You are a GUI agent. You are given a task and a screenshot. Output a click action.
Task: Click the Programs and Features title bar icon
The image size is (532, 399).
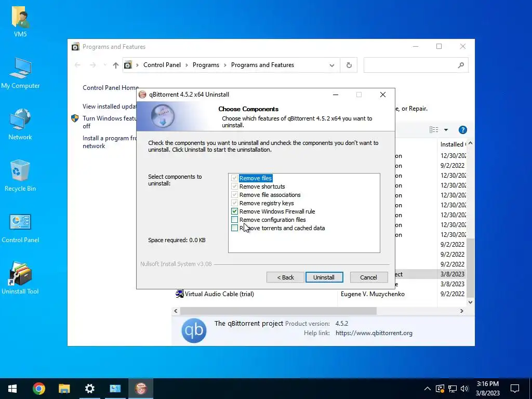point(75,46)
